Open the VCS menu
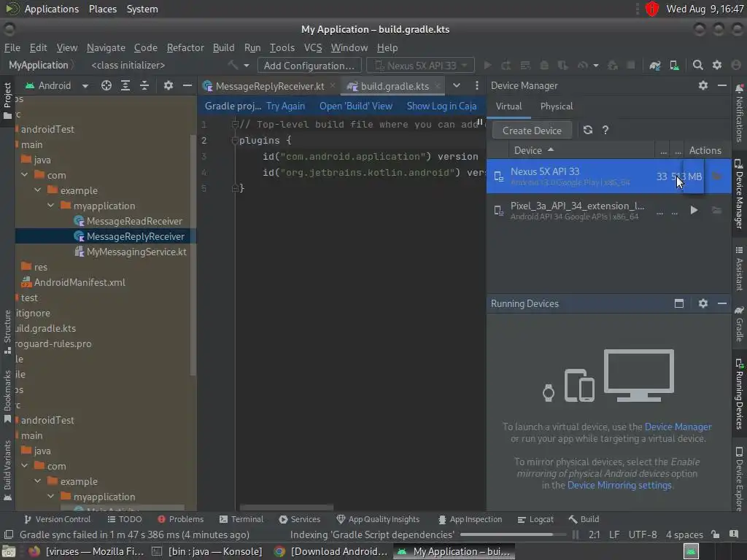The image size is (747, 560). tap(313, 47)
